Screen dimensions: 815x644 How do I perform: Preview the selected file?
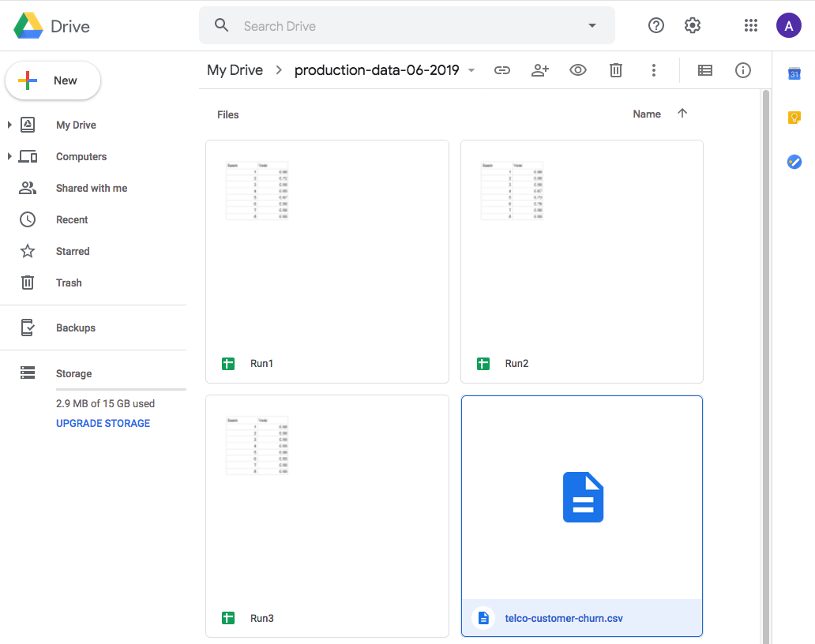coord(577,70)
